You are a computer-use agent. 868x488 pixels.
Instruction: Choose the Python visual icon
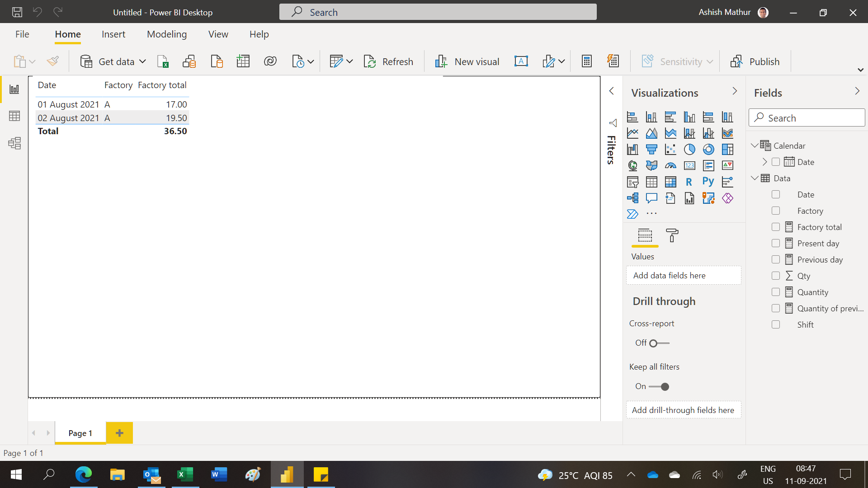click(708, 182)
